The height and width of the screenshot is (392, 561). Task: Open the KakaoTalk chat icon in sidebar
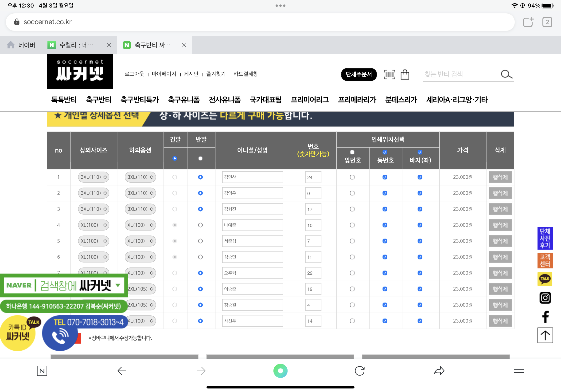click(x=545, y=279)
